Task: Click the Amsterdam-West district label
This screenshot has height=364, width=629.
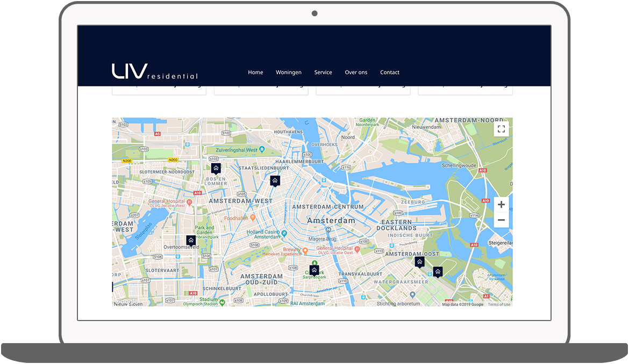Action: pyautogui.click(x=241, y=201)
